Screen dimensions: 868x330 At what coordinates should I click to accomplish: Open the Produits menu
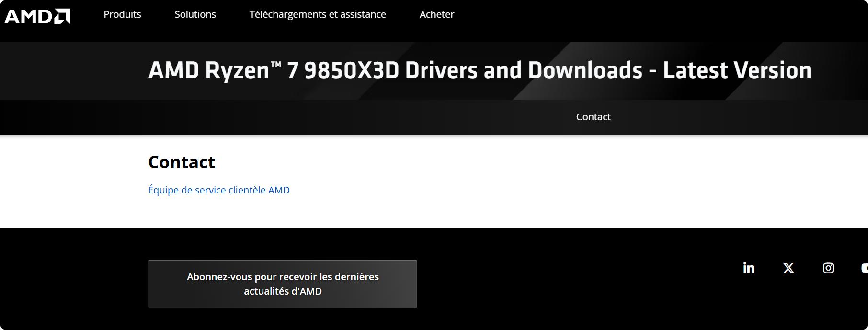pos(122,14)
